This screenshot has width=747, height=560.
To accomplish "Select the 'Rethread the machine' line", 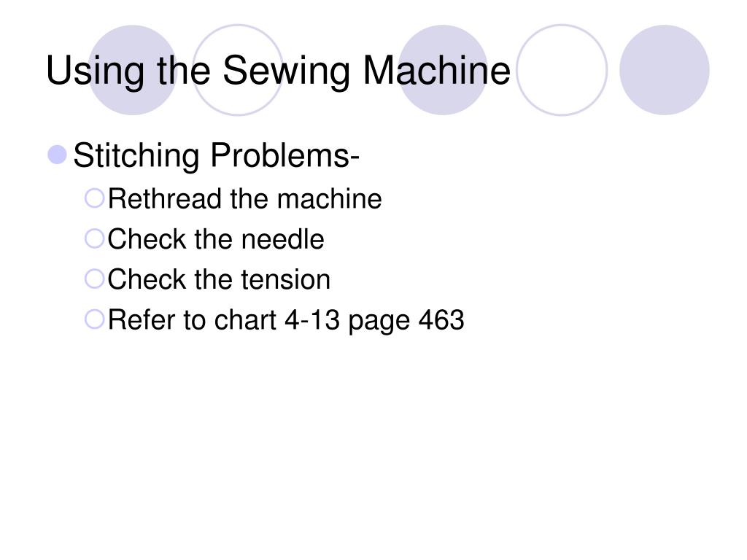I will click(x=244, y=198).
